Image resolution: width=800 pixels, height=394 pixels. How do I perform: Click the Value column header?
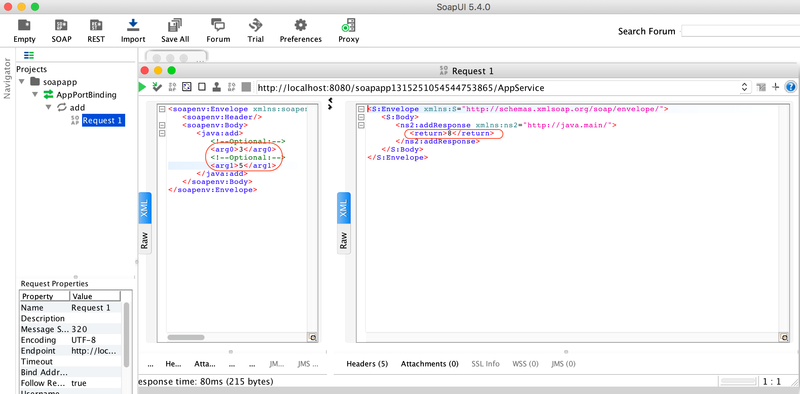click(95, 296)
